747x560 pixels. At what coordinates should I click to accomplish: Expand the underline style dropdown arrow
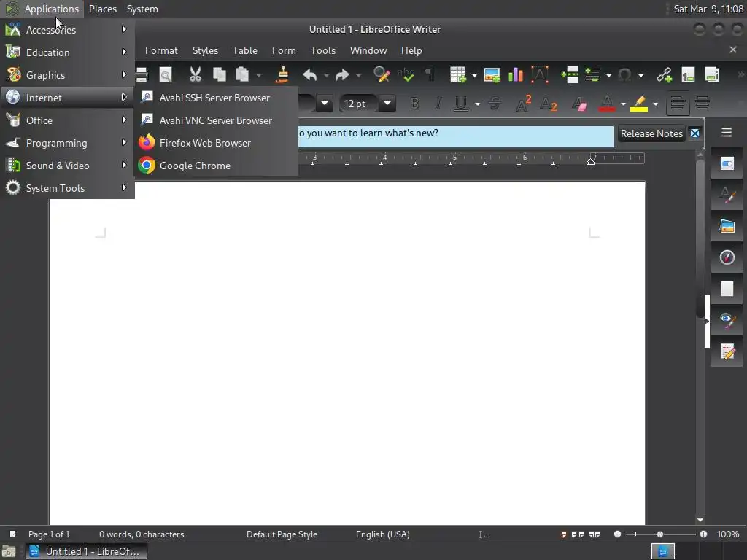477,104
